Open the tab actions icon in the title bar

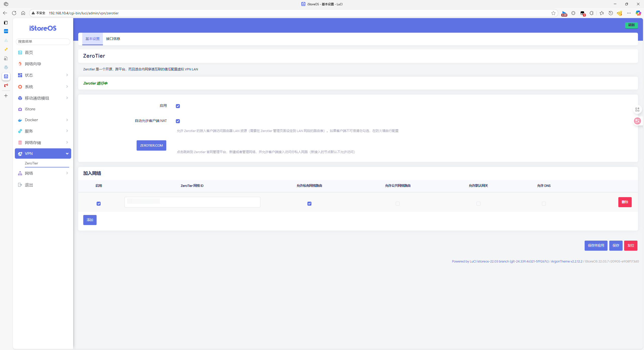point(6,4)
